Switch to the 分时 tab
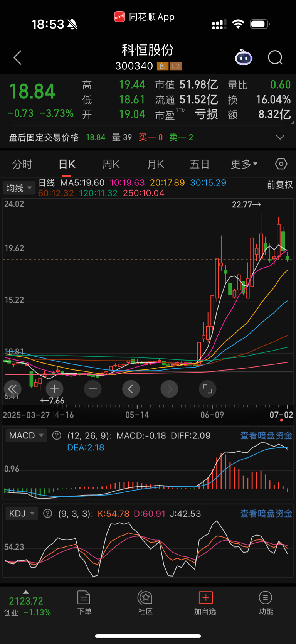Viewport: 296px width, 644px height. [22, 164]
